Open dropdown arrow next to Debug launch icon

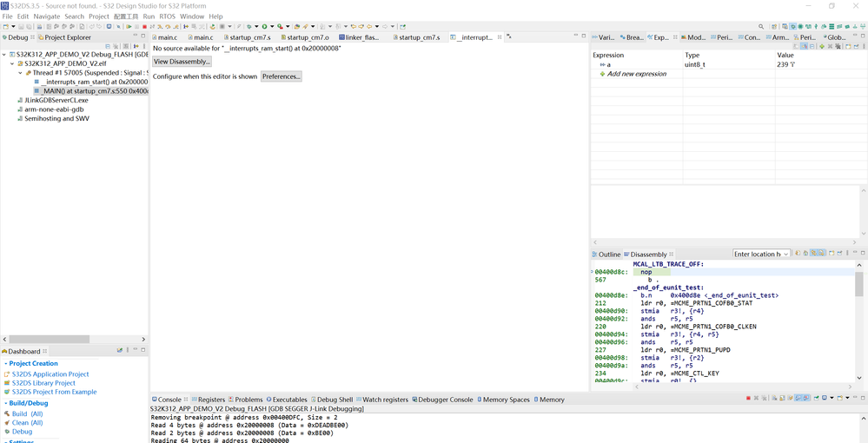(x=256, y=27)
